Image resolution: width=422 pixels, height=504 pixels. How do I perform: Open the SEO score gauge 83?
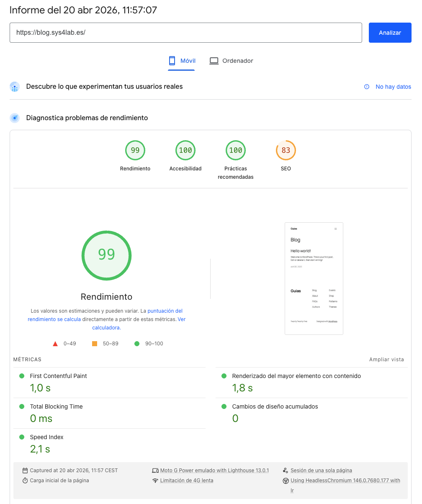tap(286, 151)
